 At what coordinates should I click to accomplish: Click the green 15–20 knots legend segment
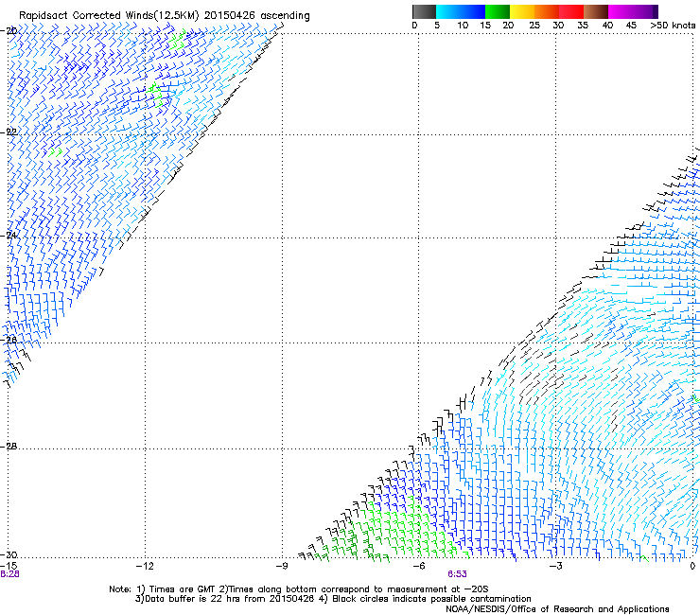point(498,11)
